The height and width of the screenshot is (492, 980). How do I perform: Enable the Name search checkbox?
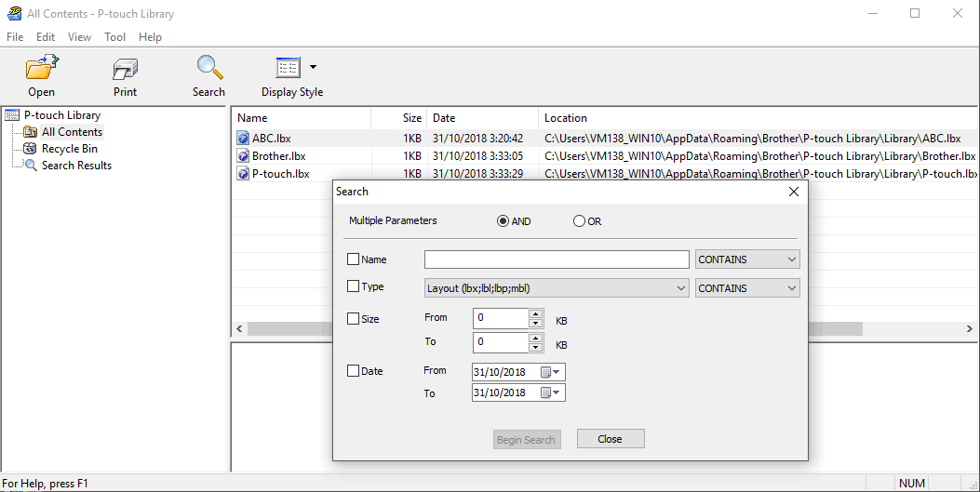pyautogui.click(x=353, y=260)
